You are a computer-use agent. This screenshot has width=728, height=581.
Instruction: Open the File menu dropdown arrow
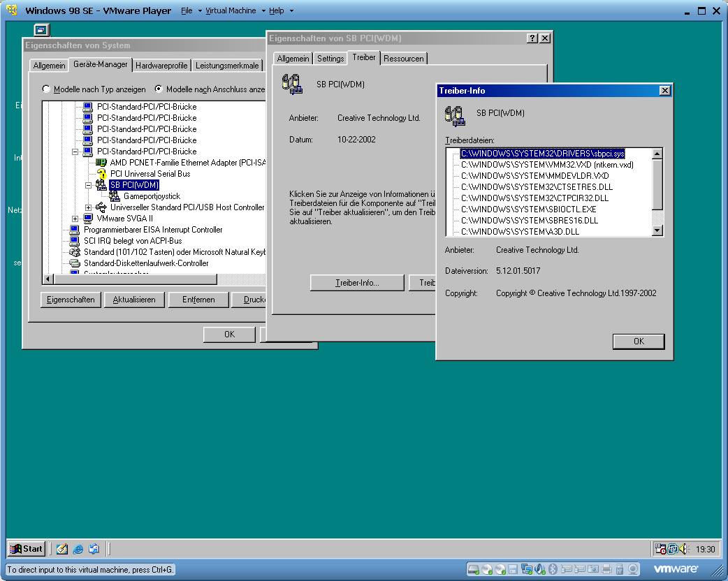200,10
